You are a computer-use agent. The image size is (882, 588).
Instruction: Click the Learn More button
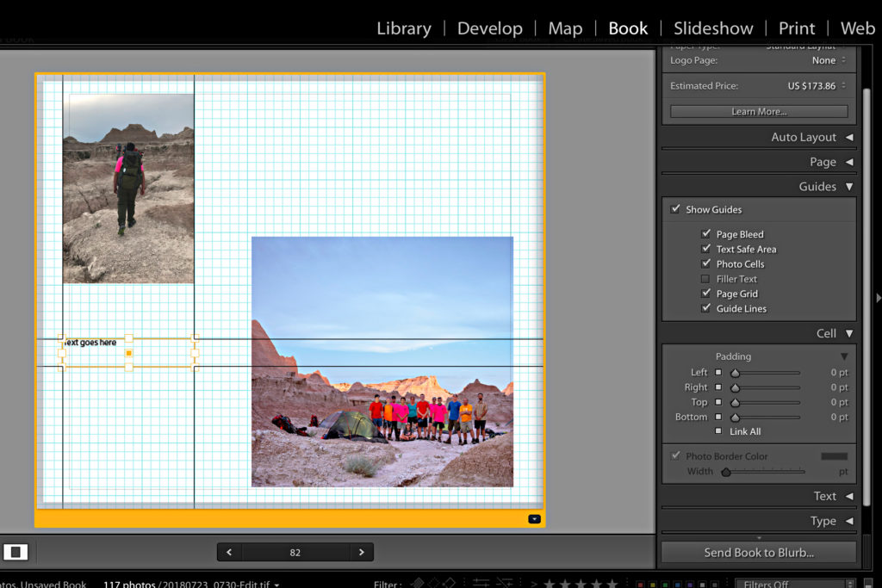[x=758, y=111]
